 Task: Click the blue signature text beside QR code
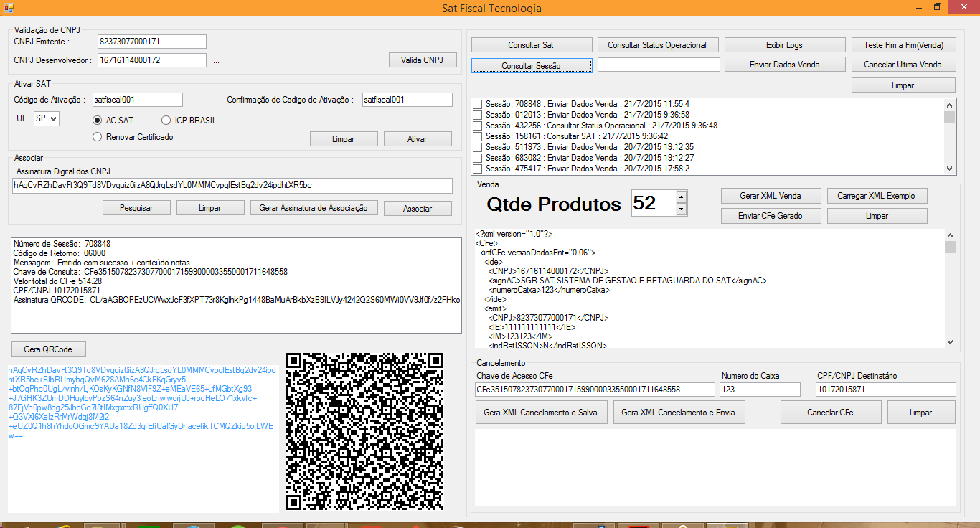pos(142,402)
